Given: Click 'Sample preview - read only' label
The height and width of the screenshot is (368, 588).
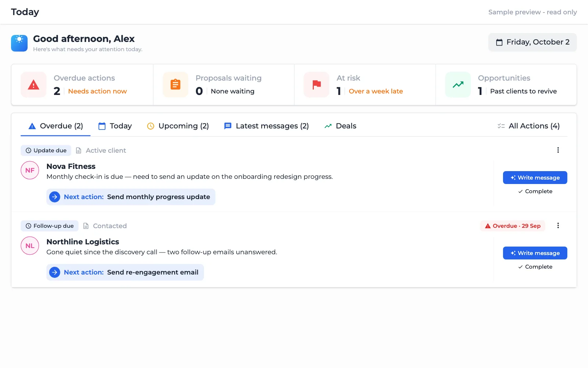Looking at the screenshot, I should [533, 12].
